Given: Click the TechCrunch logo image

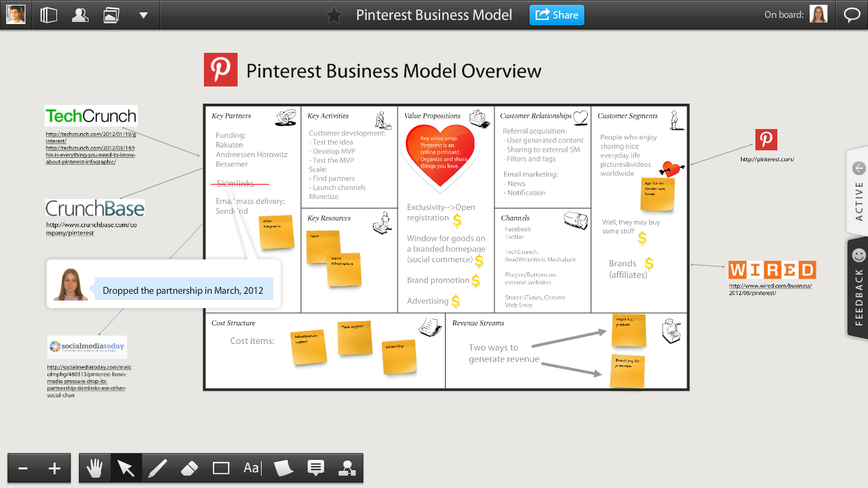Looking at the screenshot, I should (x=91, y=116).
